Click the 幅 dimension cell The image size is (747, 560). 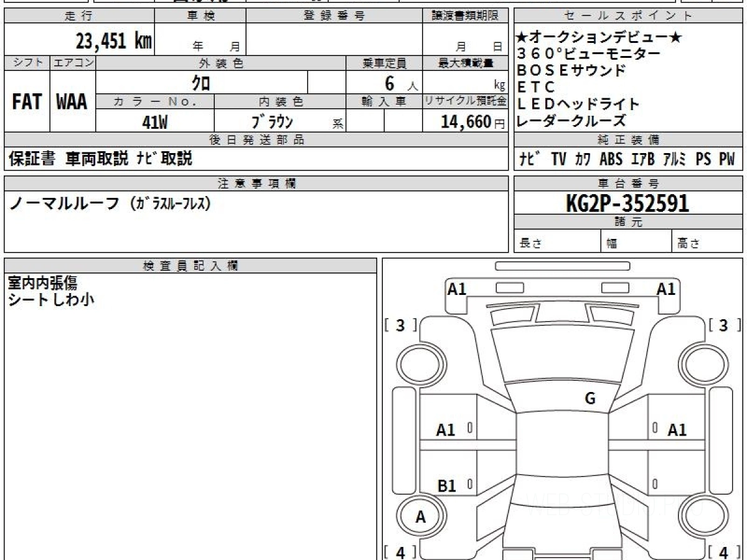pos(637,242)
